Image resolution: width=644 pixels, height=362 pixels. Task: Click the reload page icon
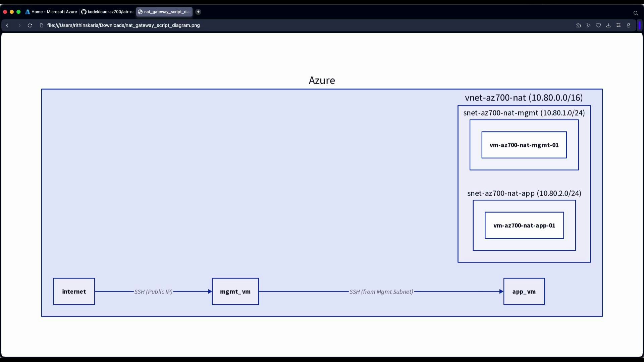click(30, 25)
